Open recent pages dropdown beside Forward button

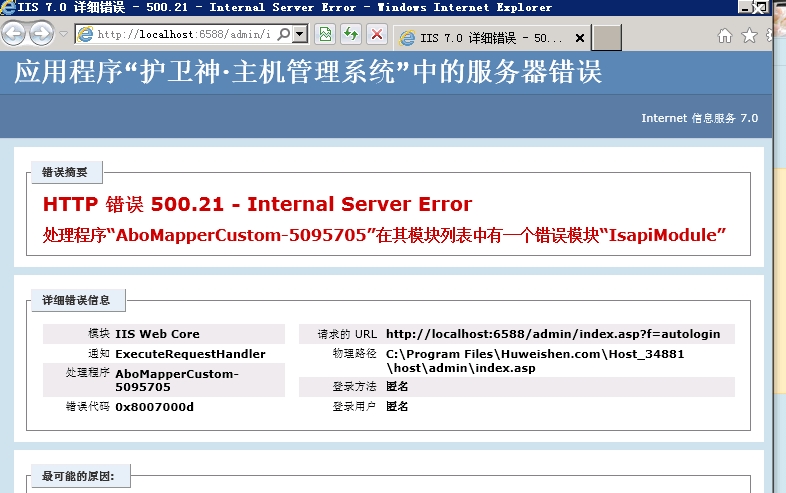click(63, 34)
